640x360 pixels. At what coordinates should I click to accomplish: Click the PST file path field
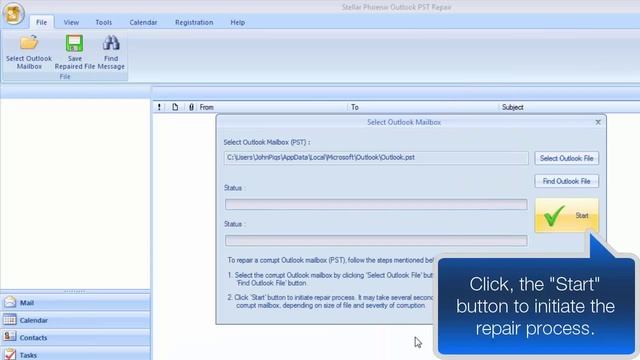tap(376, 158)
